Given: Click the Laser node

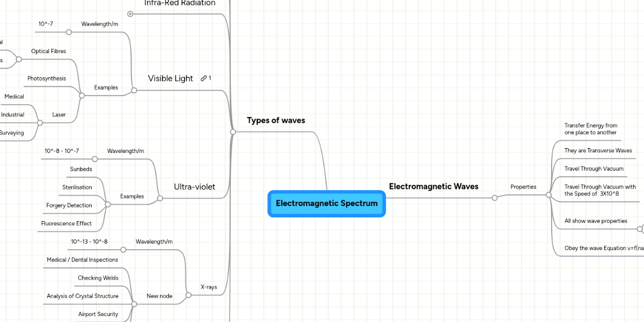Looking at the screenshot, I should click(59, 114).
